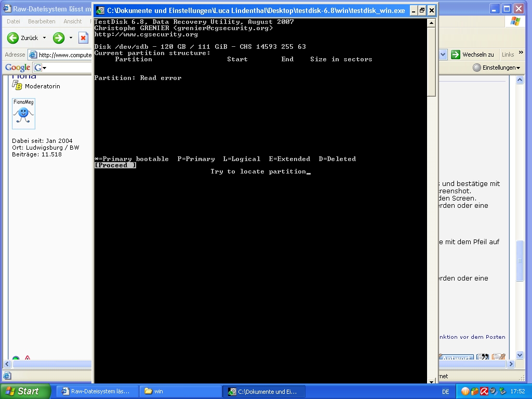The width and height of the screenshot is (532, 399).
Task: Select the highlighted Proceed option in TestDisk
Action: point(115,165)
